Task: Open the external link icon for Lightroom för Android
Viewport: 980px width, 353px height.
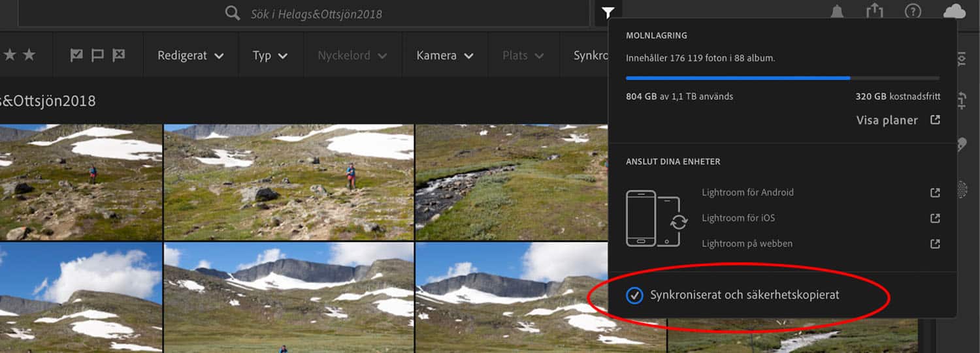Action: pos(935,192)
